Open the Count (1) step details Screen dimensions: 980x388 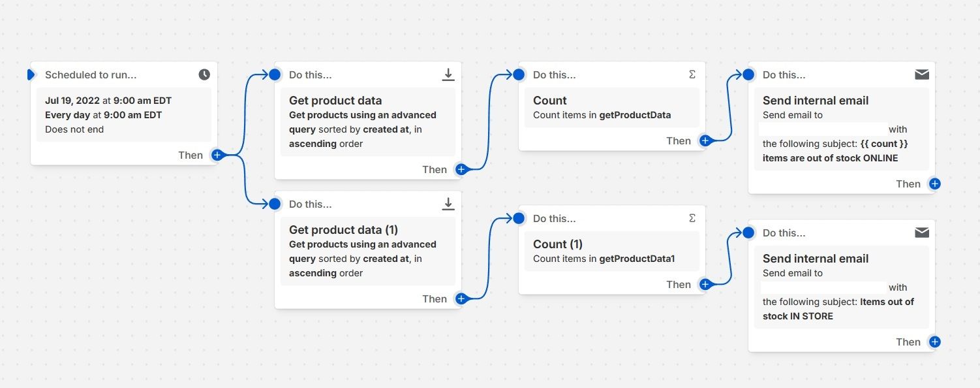pos(611,251)
